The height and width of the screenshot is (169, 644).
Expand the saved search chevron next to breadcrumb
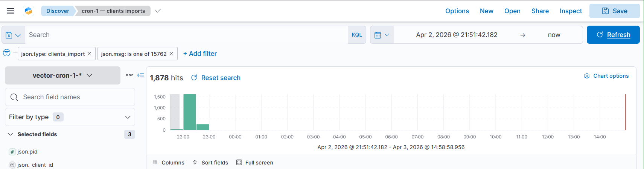[158, 11]
